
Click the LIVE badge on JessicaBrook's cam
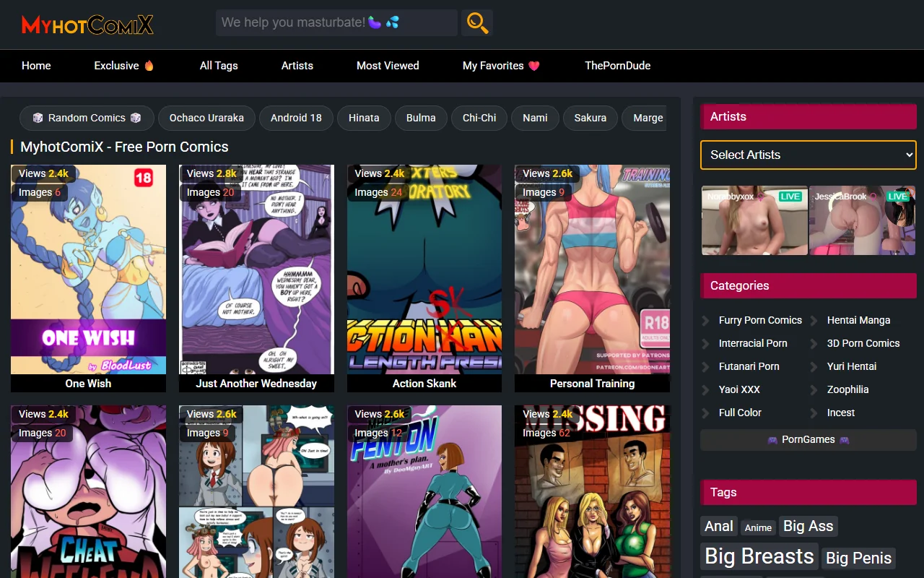pyautogui.click(x=897, y=196)
